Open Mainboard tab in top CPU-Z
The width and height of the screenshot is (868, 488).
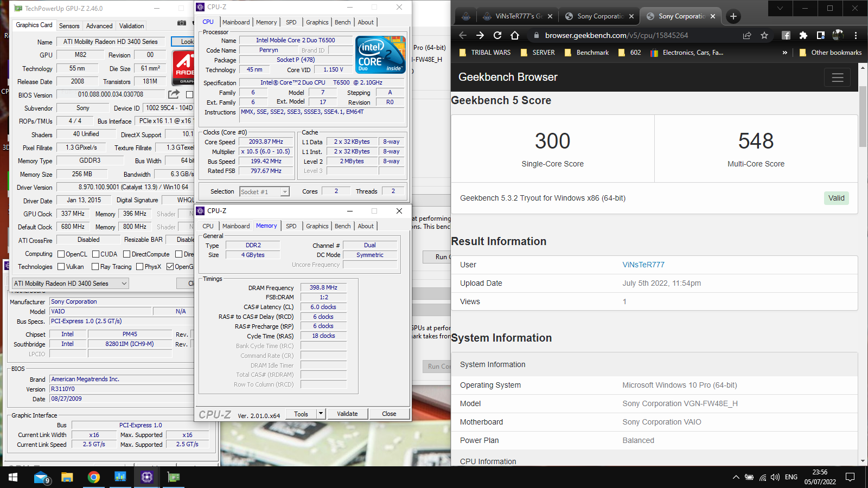click(236, 22)
